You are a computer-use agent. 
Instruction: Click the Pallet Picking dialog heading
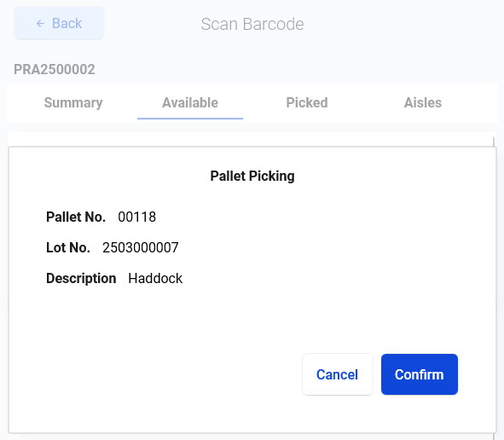click(252, 177)
